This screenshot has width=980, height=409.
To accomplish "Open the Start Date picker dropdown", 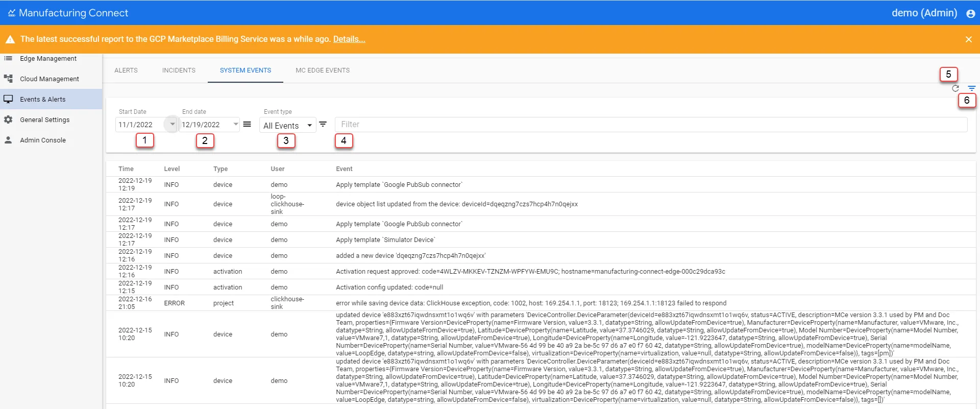I will point(172,124).
